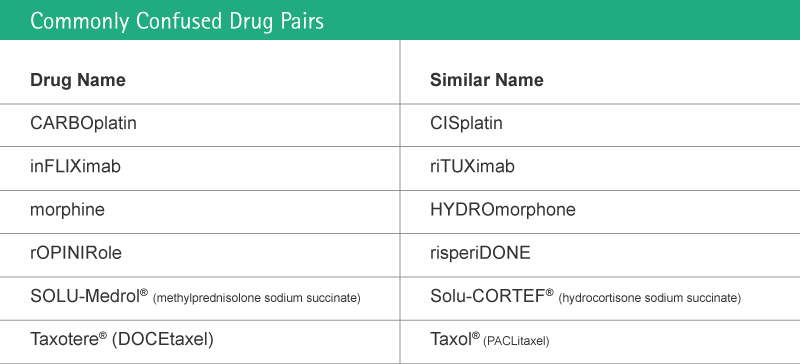Image resolution: width=800 pixels, height=364 pixels.
Task: Click the CARBOplatin entry
Action: point(83,123)
